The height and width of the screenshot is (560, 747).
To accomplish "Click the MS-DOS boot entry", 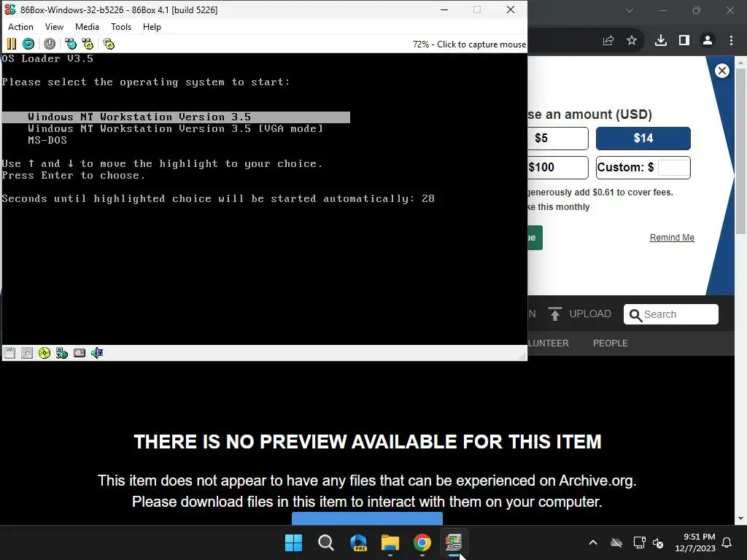I will pos(47,141).
